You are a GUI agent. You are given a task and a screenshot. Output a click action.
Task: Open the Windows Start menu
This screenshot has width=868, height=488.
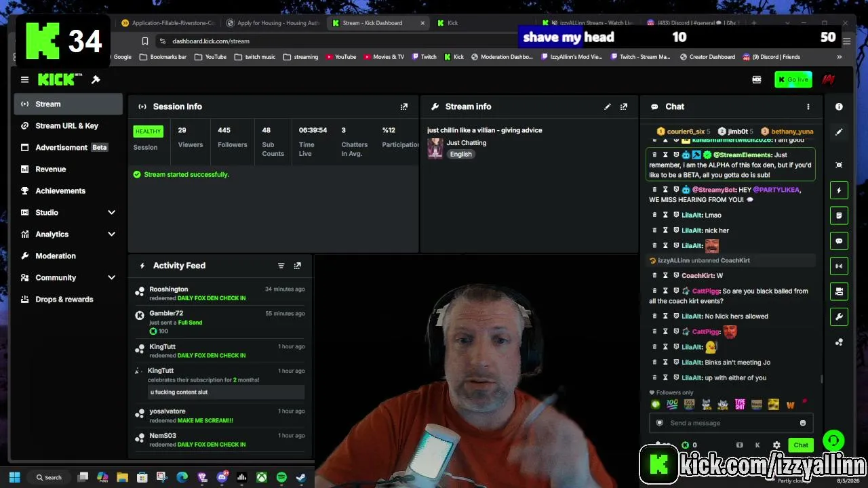tap(15, 477)
